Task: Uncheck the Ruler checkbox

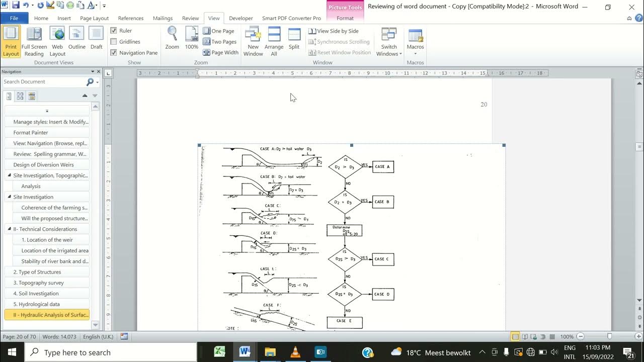Action: point(114,31)
